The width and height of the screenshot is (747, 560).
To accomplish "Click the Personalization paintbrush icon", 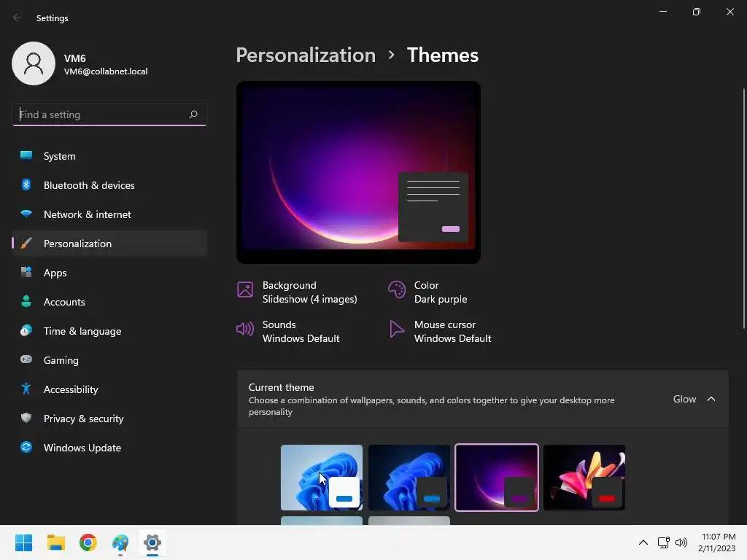I will pos(26,244).
